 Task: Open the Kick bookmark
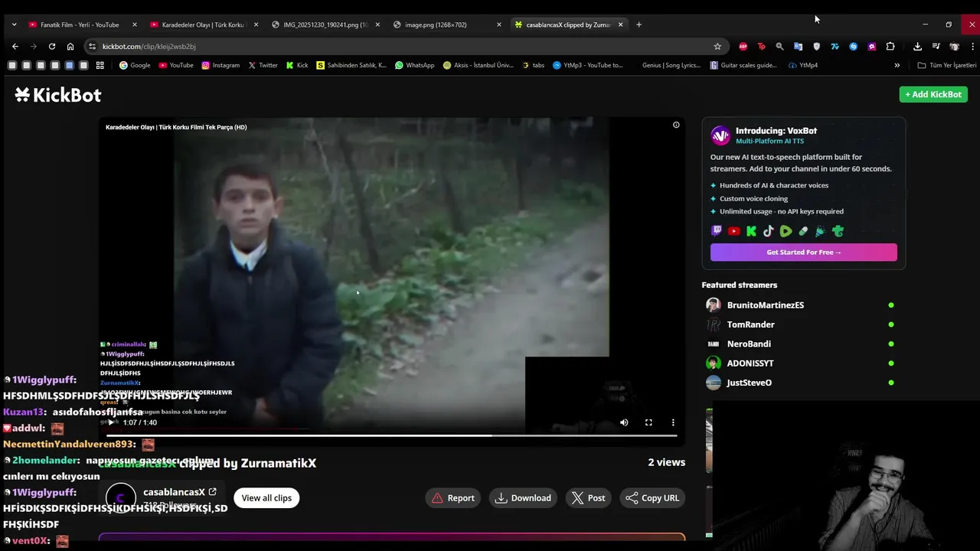[297, 65]
